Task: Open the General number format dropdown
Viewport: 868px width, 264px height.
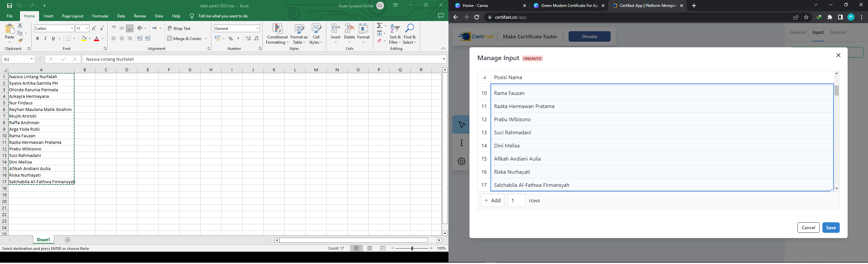Action: [258, 29]
